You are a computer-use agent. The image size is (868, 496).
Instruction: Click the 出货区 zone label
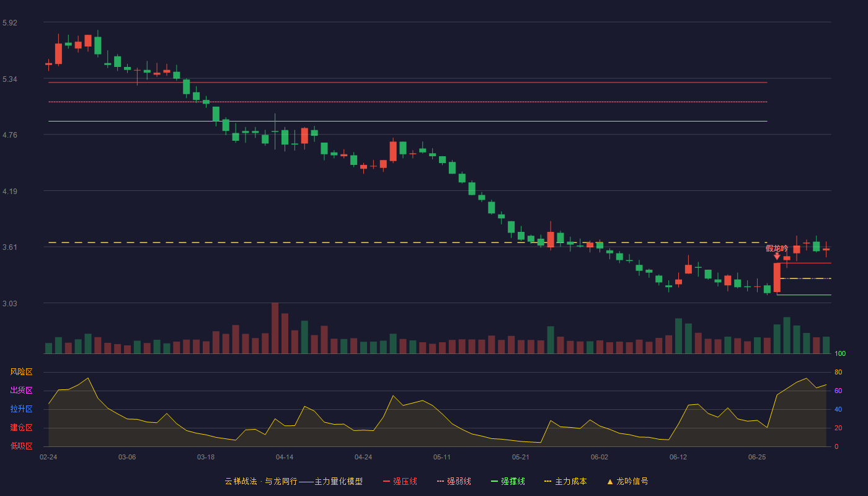pos(21,391)
